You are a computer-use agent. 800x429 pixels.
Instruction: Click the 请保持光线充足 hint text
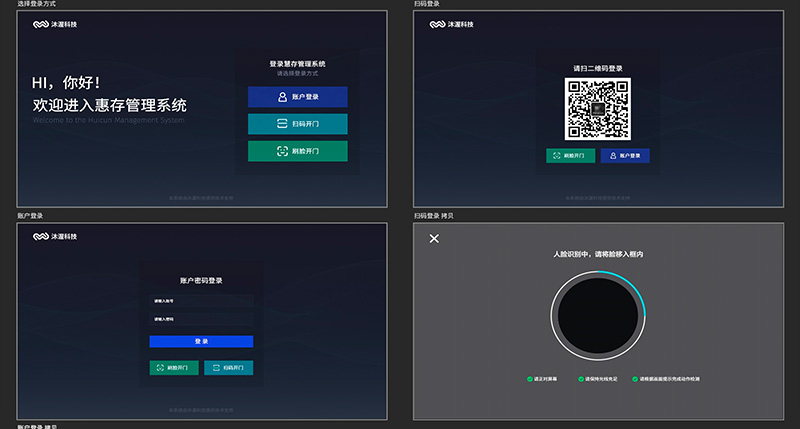click(601, 379)
